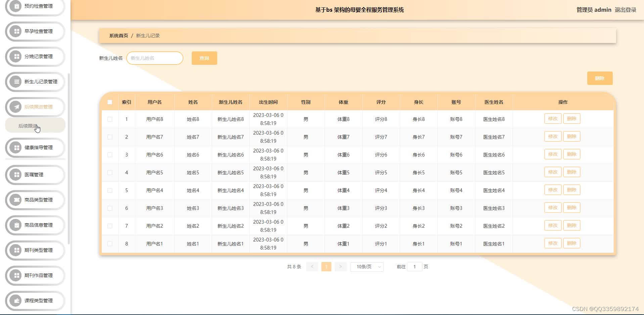Click 删除 for 用户名2 row
Screen dimensions: 644x315
(x=571, y=225)
